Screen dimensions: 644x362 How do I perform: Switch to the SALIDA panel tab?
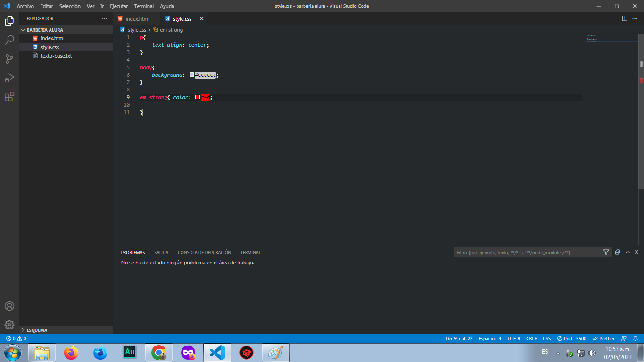coord(161,253)
